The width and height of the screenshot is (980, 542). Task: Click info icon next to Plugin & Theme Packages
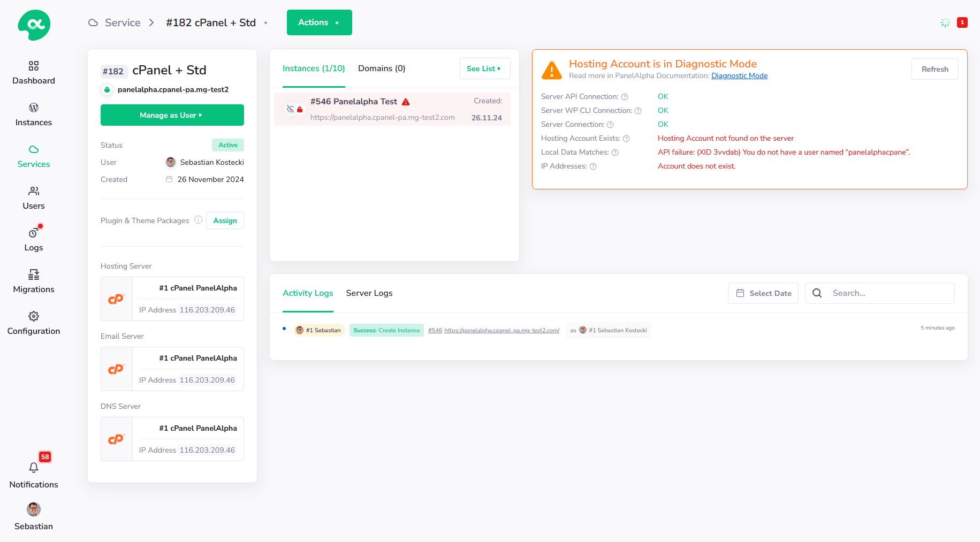click(x=198, y=220)
